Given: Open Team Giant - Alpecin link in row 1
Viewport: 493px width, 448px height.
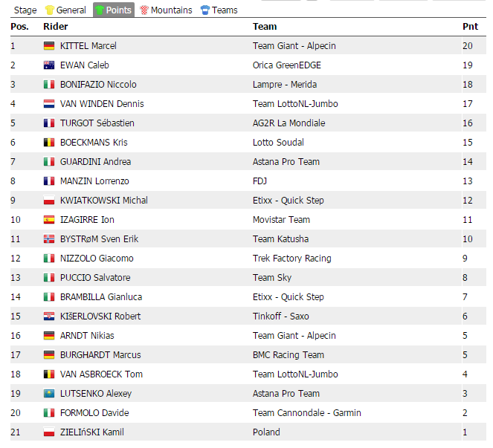Looking at the screenshot, I should point(294,46).
